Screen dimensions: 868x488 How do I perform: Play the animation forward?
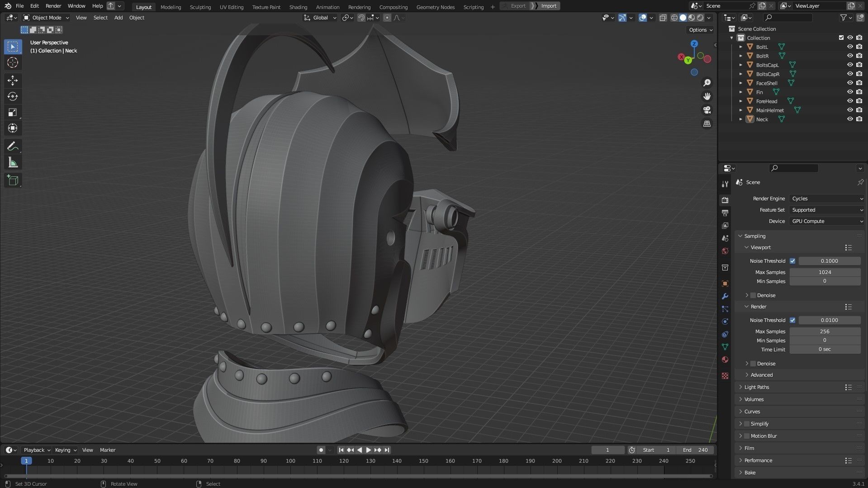pos(368,450)
